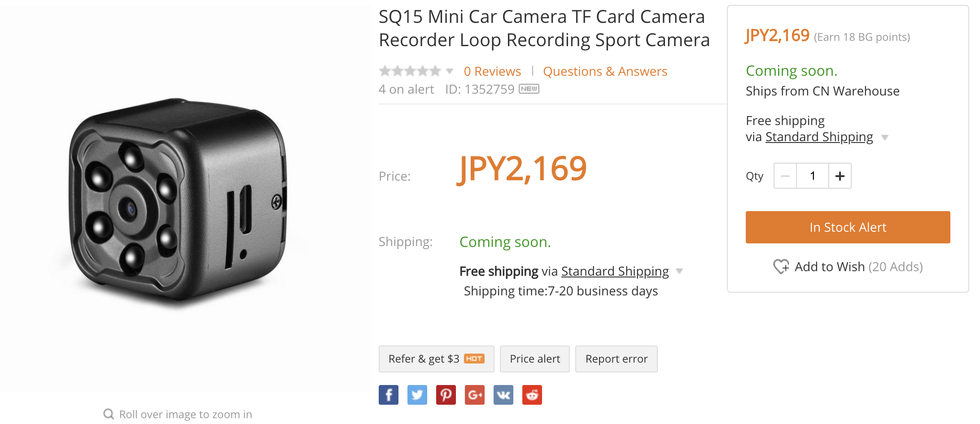Post the camera to Reddit
The image size is (980, 424).
coord(532,395)
